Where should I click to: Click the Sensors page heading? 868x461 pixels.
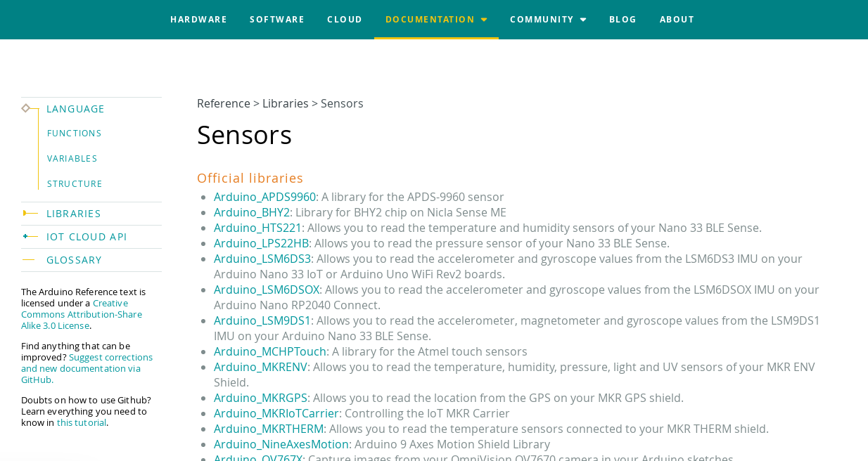[244, 134]
